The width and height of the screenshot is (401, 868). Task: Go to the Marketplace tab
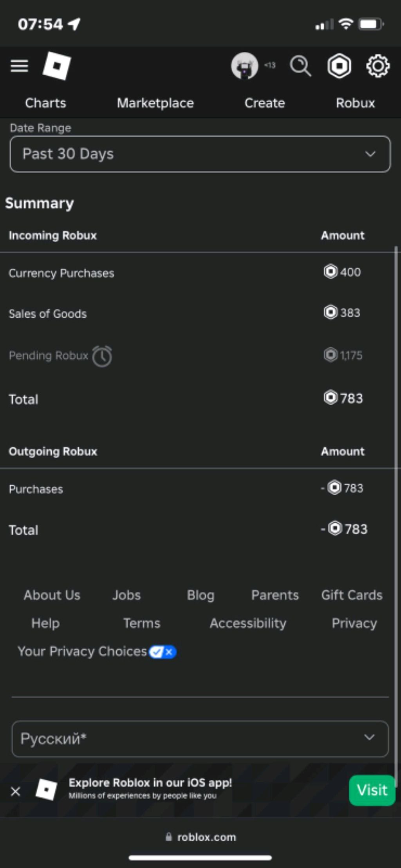pyautogui.click(x=155, y=103)
